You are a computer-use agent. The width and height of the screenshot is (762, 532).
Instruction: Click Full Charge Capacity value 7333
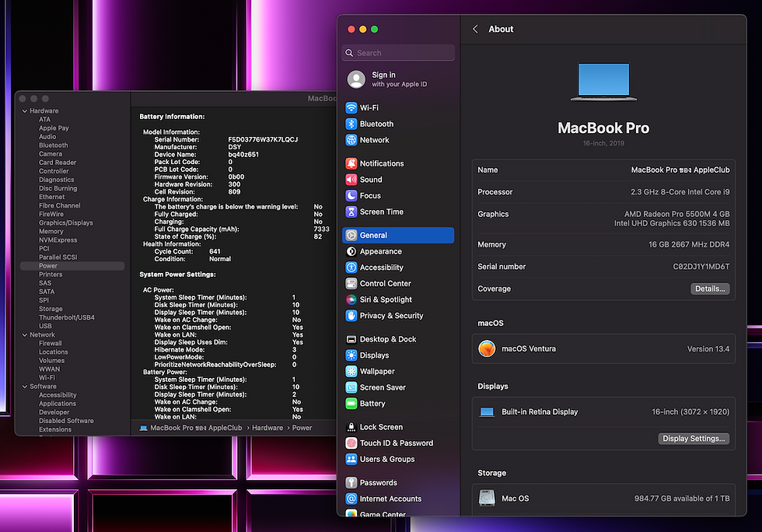point(321,229)
